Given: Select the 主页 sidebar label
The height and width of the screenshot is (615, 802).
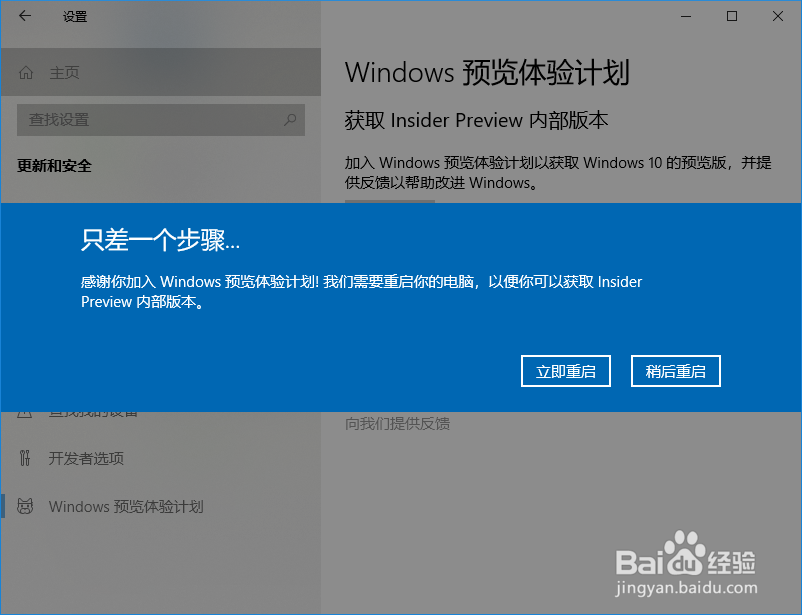Looking at the screenshot, I should click(64, 73).
